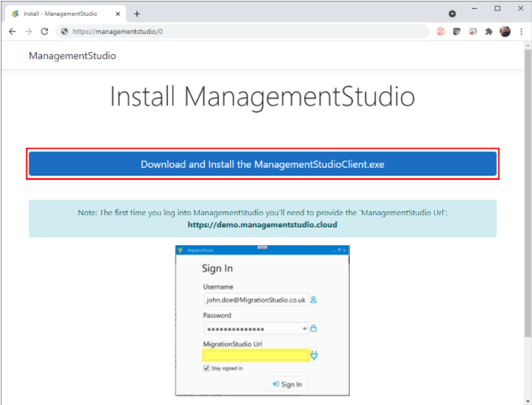Maximize the browser window
The image size is (532, 405).
(498, 8)
